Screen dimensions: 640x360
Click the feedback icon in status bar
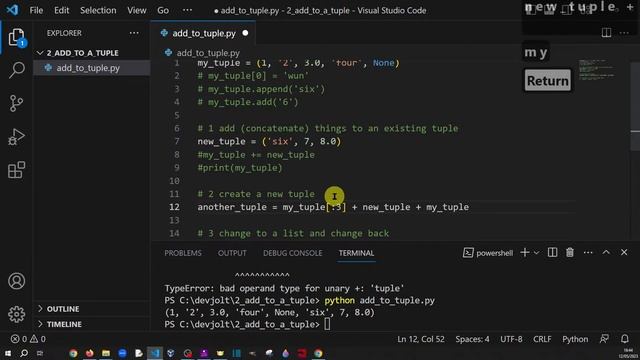(604, 339)
